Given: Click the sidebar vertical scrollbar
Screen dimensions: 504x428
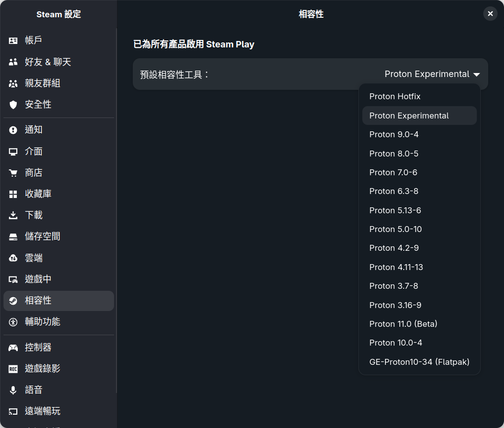Looking at the screenshot, I should pyautogui.click(x=116, y=197).
